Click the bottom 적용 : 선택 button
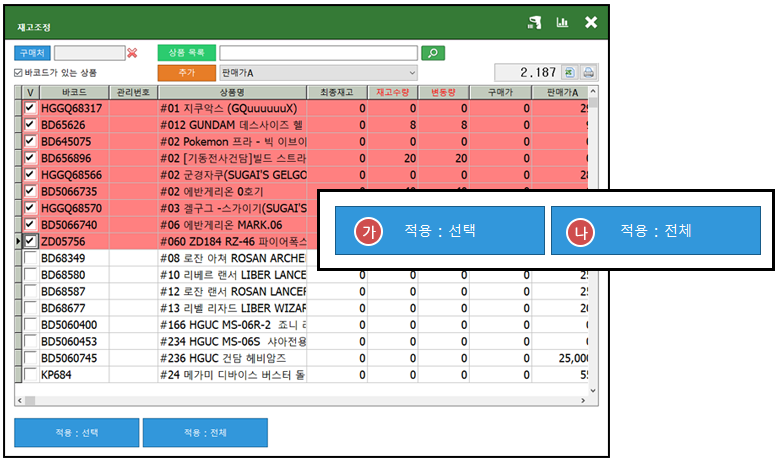Viewport: 775px width, 462px height. [x=77, y=433]
